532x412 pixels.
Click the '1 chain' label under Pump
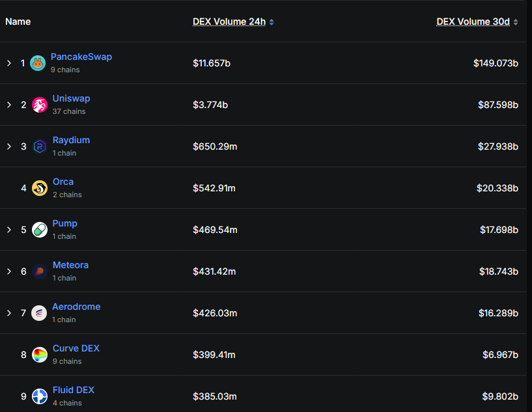click(x=64, y=237)
